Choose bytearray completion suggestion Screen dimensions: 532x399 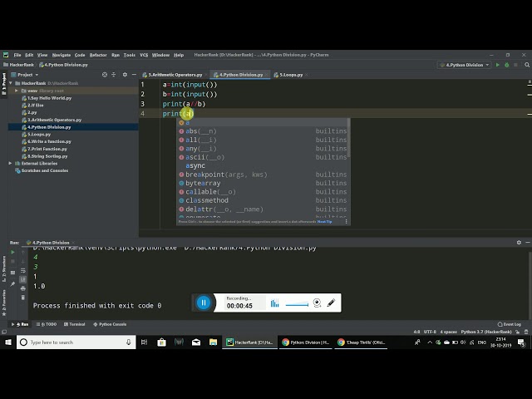(264, 183)
